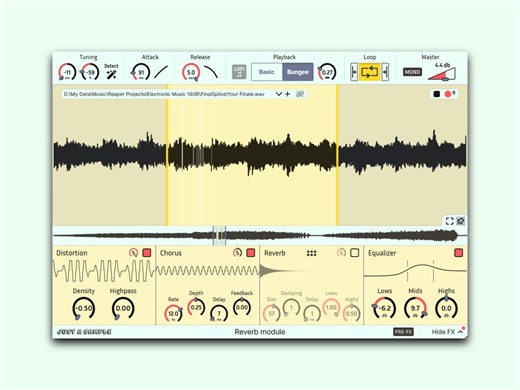The image size is (520, 390).
Task: Click the Detect pitch magic wand icon
Action: (111, 75)
